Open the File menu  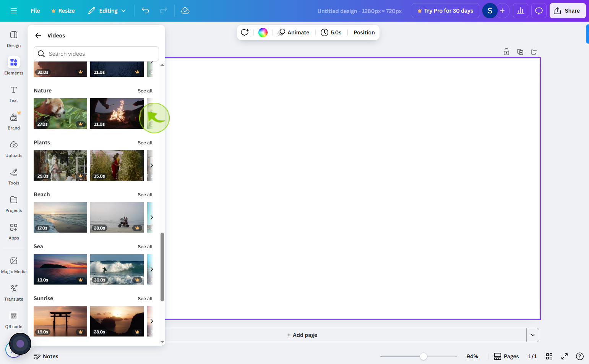click(35, 11)
